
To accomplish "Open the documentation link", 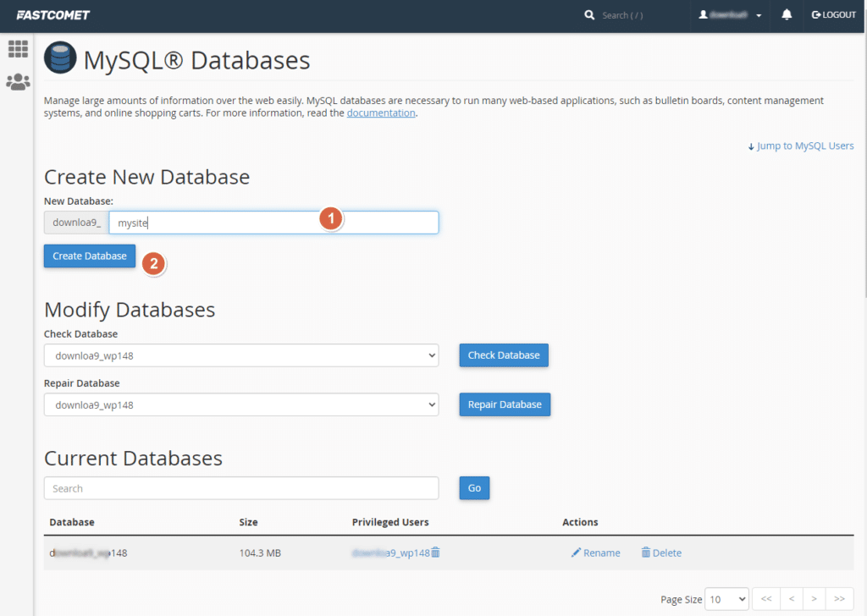I will pyautogui.click(x=381, y=113).
